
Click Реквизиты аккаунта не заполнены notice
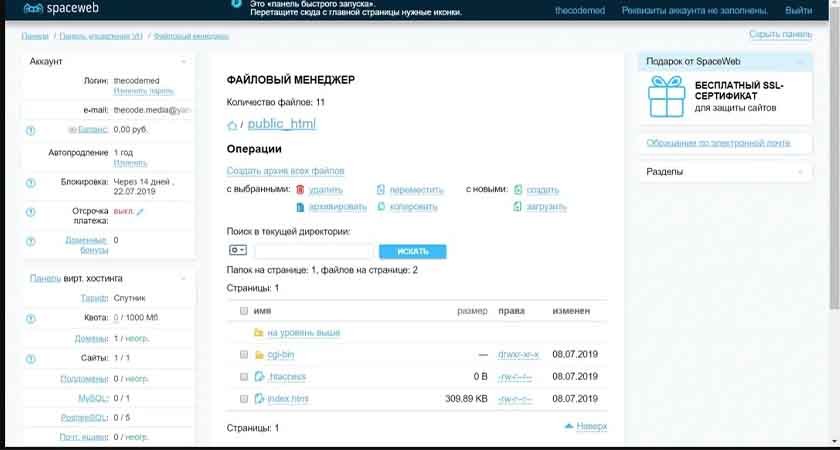[695, 11]
